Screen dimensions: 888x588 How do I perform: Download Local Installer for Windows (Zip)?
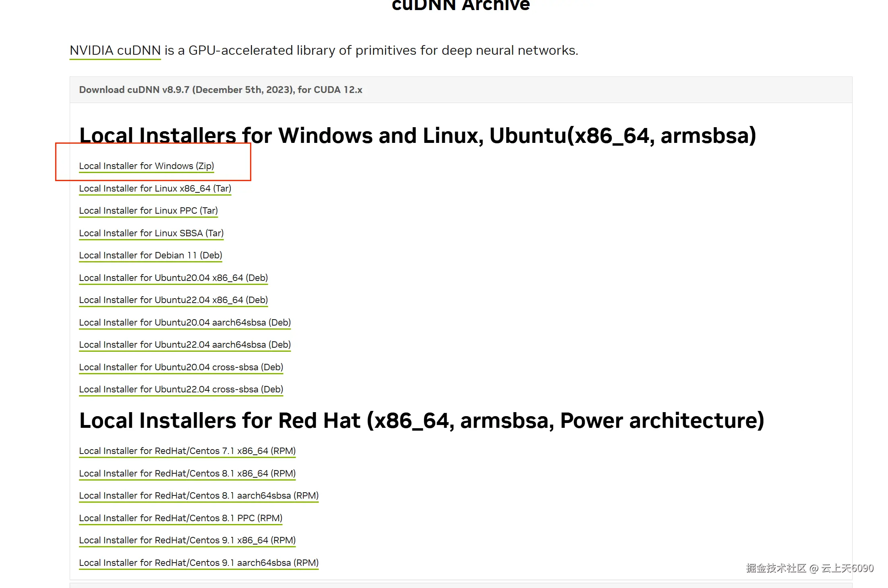146,166
